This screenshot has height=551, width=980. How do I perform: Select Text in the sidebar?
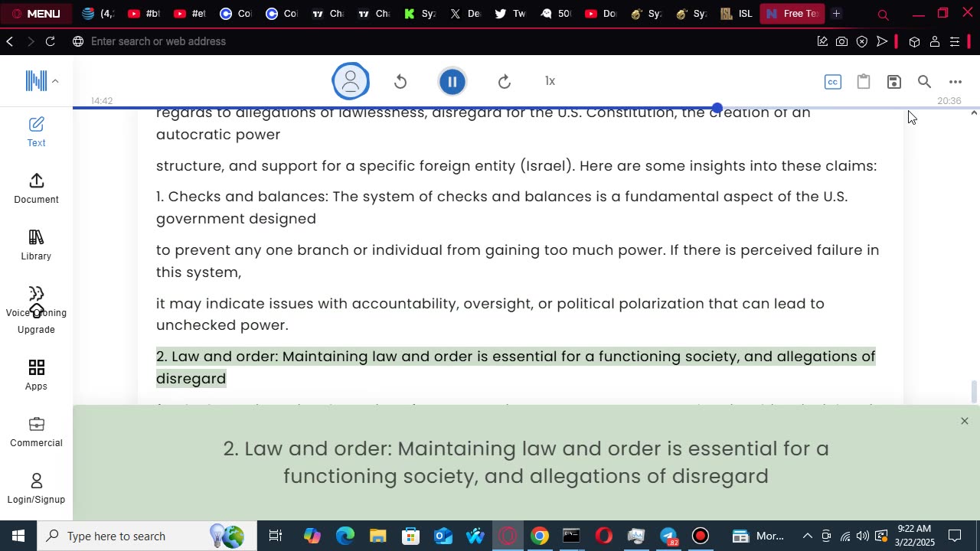36,132
